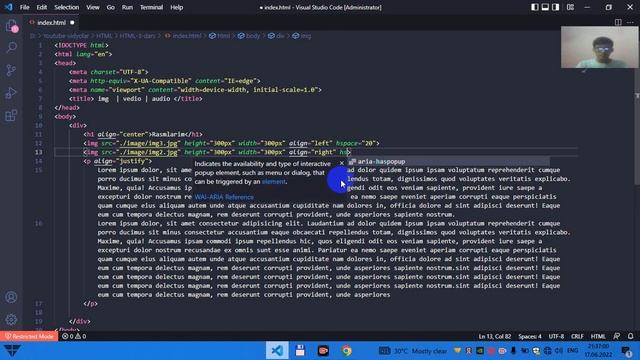Viewport: 640px width, 360px height.
Task: Open the editor More Actions ellipsis
Action: click(631, 22)
